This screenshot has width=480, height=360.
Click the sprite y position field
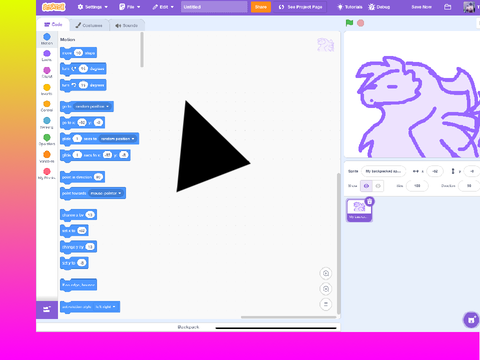pos(472,171)
